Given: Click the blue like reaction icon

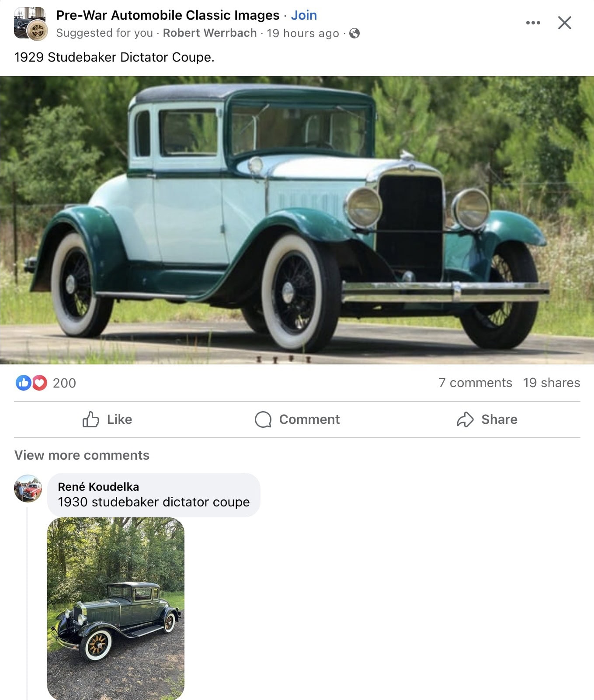Looking at the screenshot, I should [24, 383].
